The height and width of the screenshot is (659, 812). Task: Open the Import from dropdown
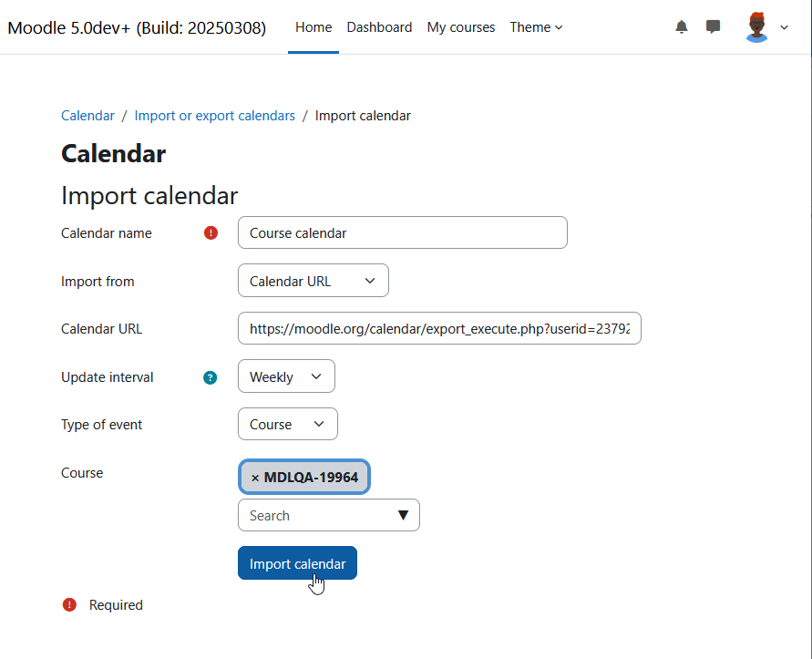(x=313, y=281)
